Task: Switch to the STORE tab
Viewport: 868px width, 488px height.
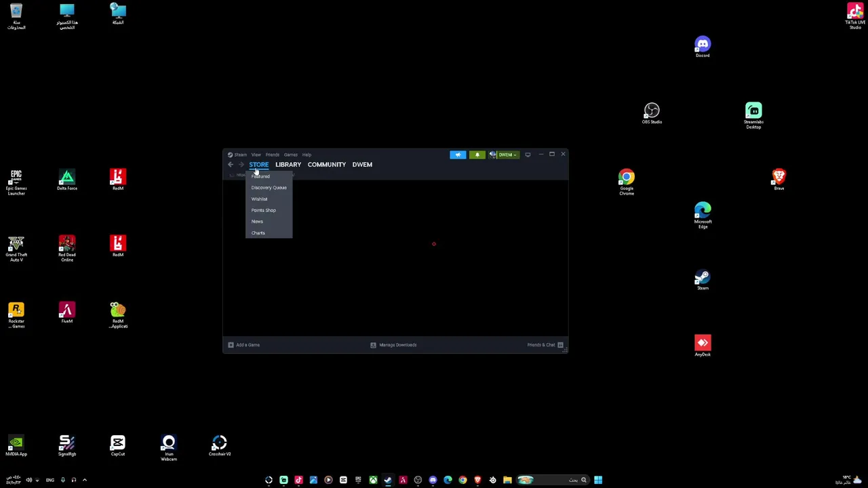Action: pos(258,165)
